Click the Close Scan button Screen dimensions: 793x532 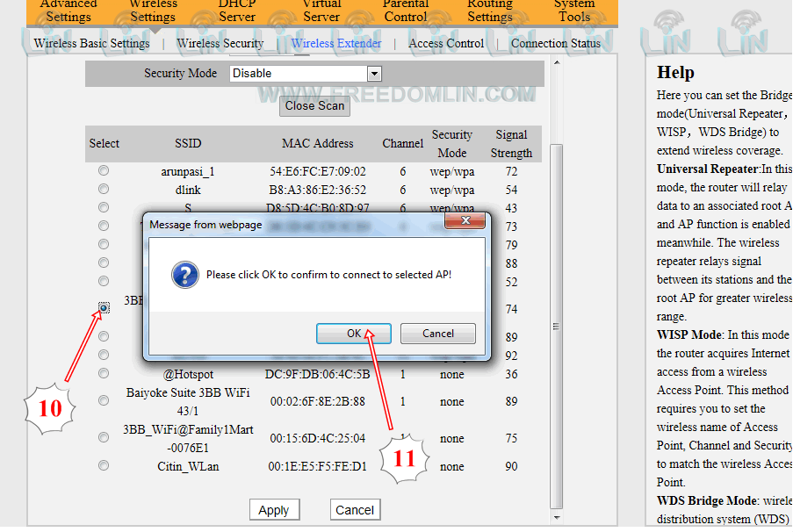[314, 105]
